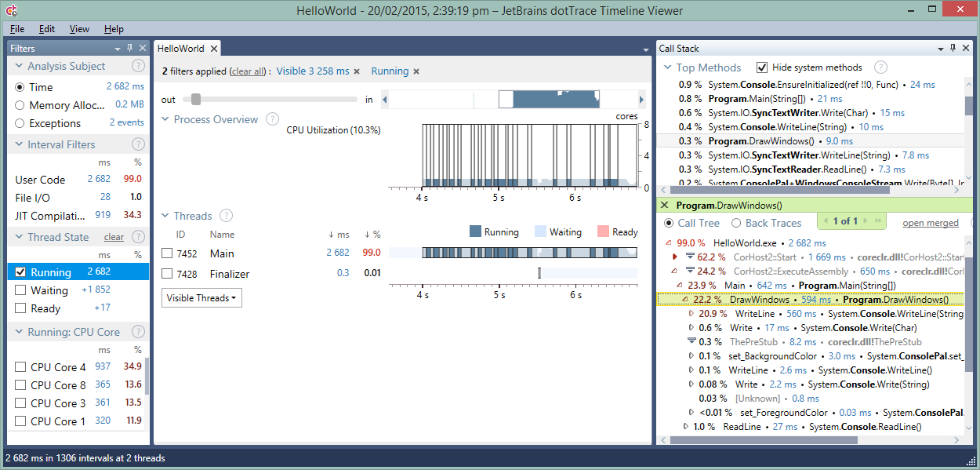Close the Call Stack panel
980x470 pixels.
click(x=964, y=49)
